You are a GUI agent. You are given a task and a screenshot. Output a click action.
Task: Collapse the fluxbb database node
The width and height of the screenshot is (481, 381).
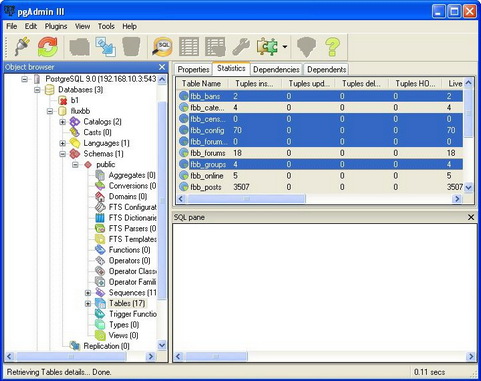click(50, 111)
